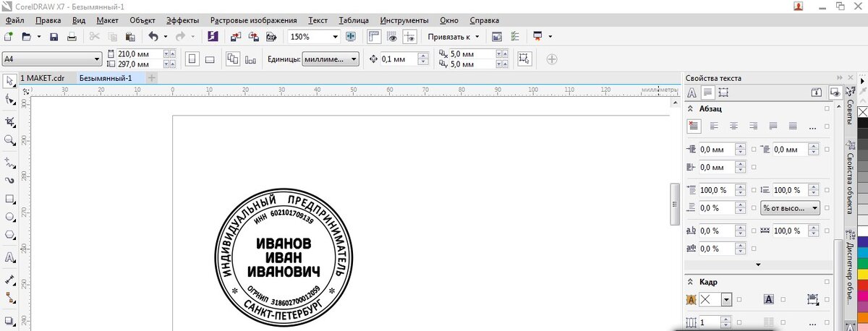Select the Parallel Dimension tool
868x331 pixels.
click(9, 279)
